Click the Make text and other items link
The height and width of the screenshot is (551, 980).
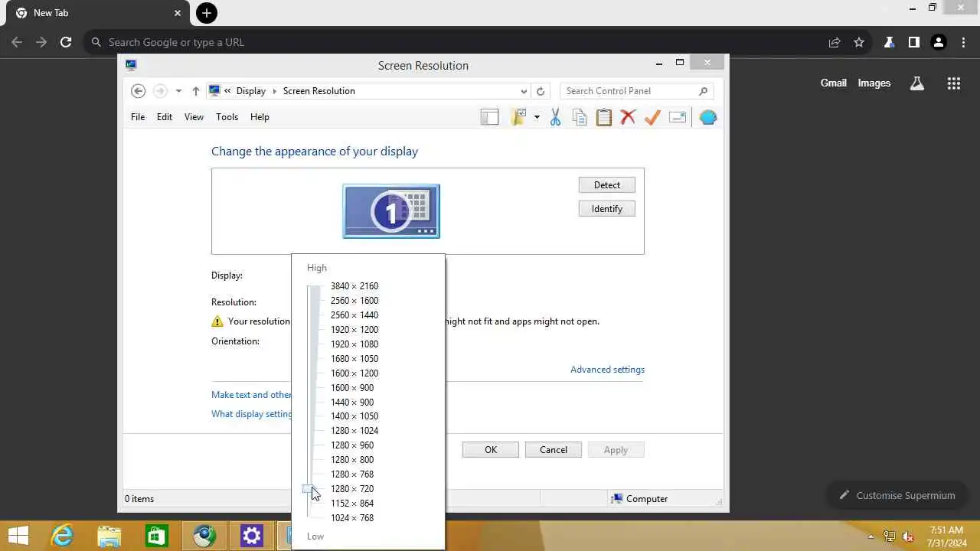(251, 395)
